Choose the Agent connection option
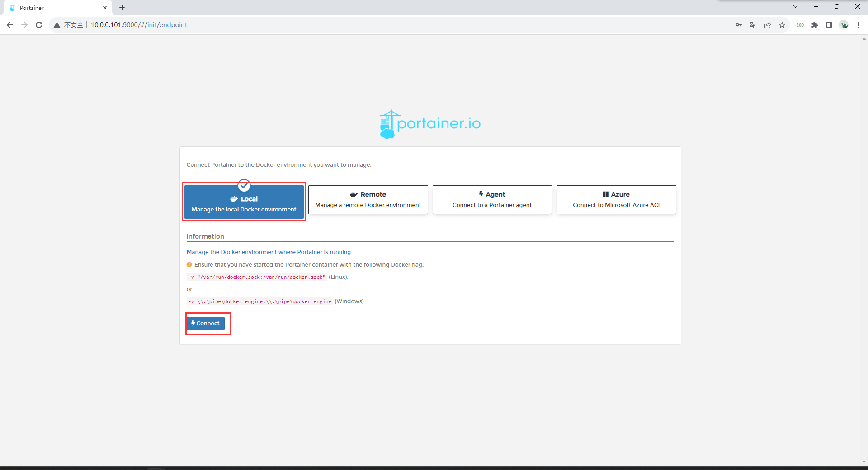Viewport: 868px width, 470px height. click(492, 200)
